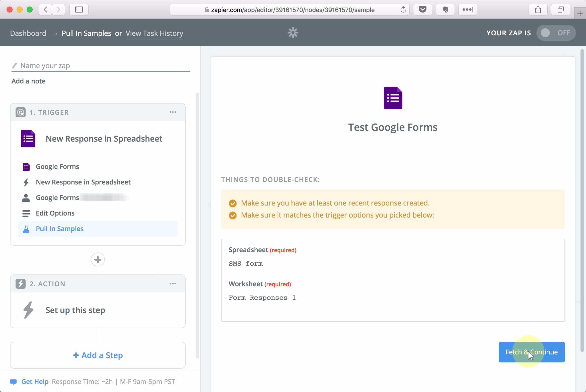The width and height of the screenshot is (586, 392).
Task: Click the flask Pull In Samples icon
Action: [26, 229]
